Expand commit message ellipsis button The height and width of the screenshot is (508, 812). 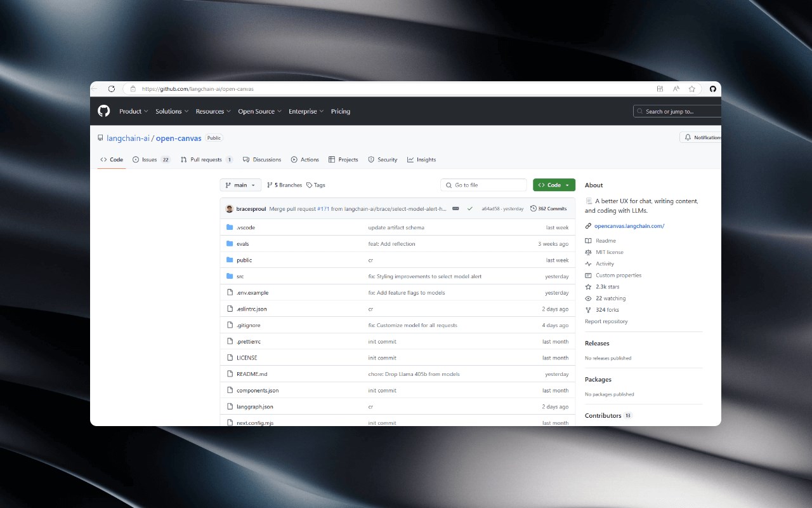tap(455, 208)
